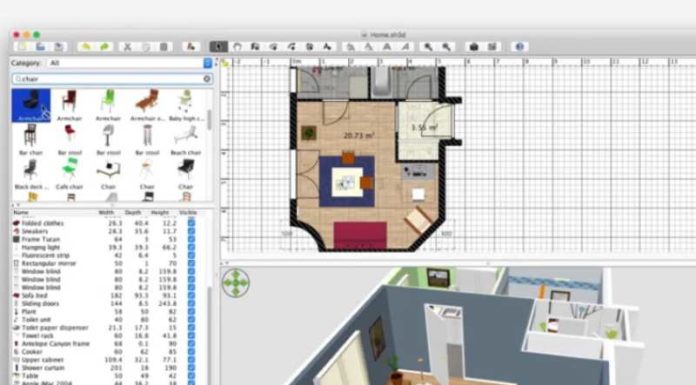The image size is (696, 385).
Task: Hide the Hanging light item
Action: click(191, 247)
